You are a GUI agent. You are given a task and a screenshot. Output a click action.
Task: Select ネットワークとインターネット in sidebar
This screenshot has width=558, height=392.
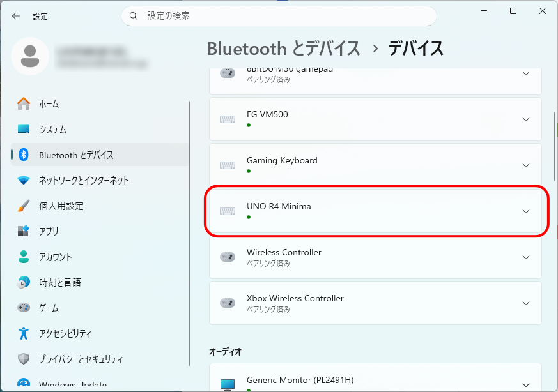pyautogui.click(x=84, y=181)
